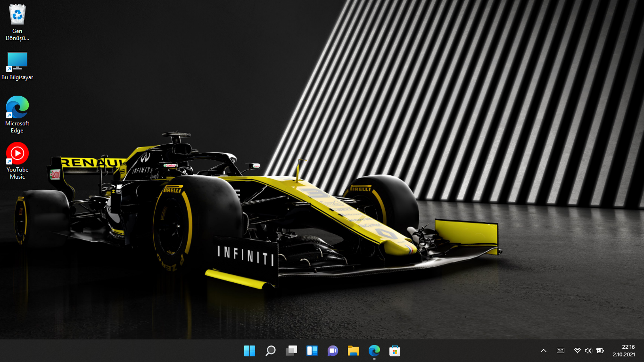Screen dimensions: 644x362
Task: Click the battery status tray icon
Action: pyautogui.click(x=600, y=351)
